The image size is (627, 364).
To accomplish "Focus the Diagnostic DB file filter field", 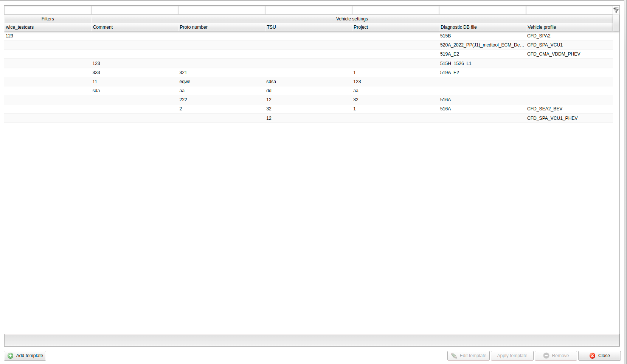I will point(482,10).
